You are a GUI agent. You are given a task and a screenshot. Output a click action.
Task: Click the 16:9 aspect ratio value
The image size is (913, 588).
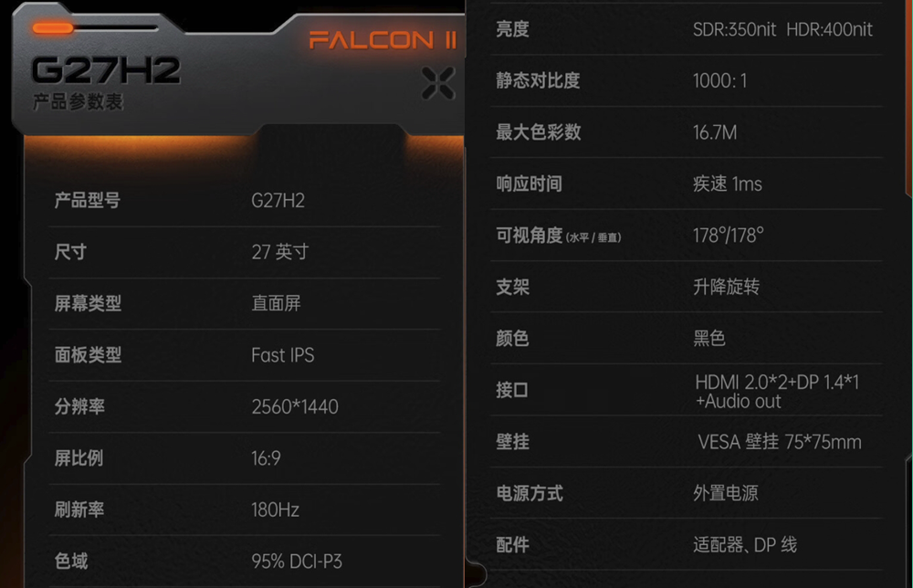pyautogui.click(x=266, y=458)
